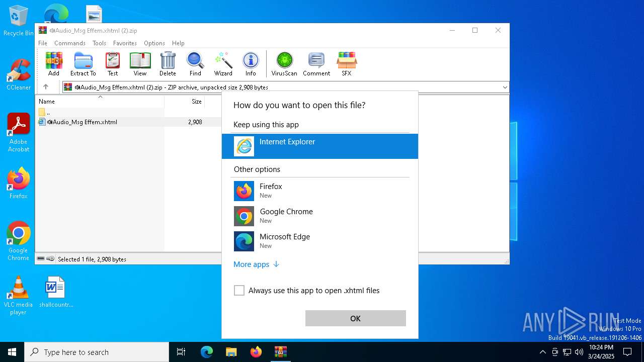Click the More apps link
644x362 pixels.
coord(256,264)
